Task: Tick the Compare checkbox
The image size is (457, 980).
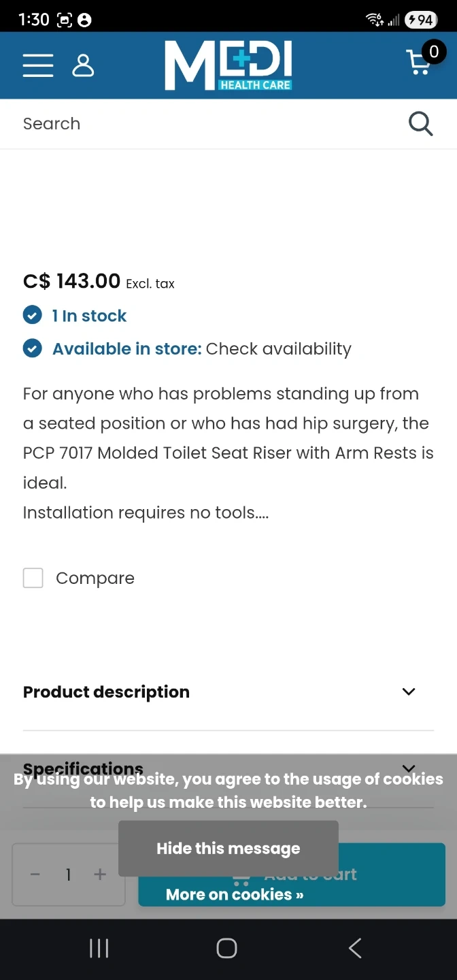Action: pyautogui.click(x=33, y=578)
